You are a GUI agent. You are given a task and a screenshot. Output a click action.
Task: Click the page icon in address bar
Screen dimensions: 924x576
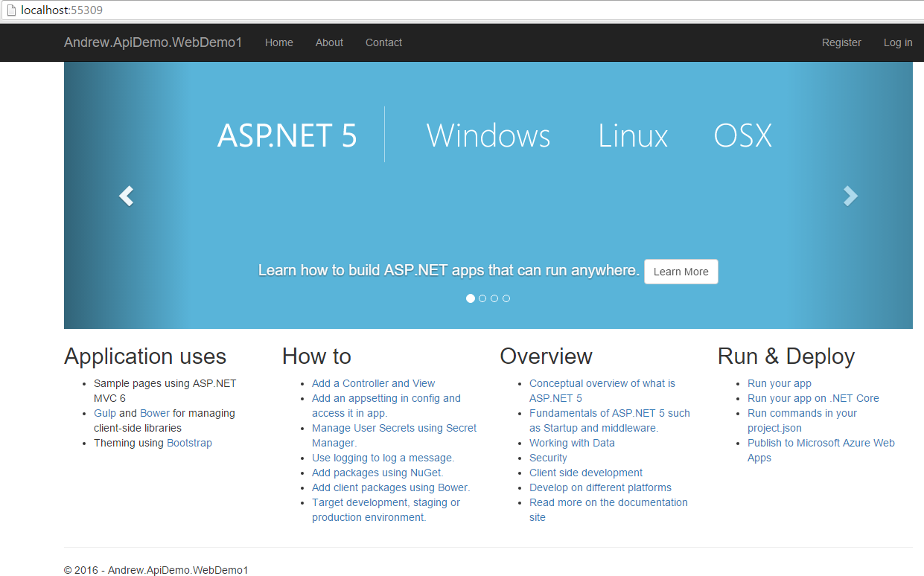(x=11, y=10)
